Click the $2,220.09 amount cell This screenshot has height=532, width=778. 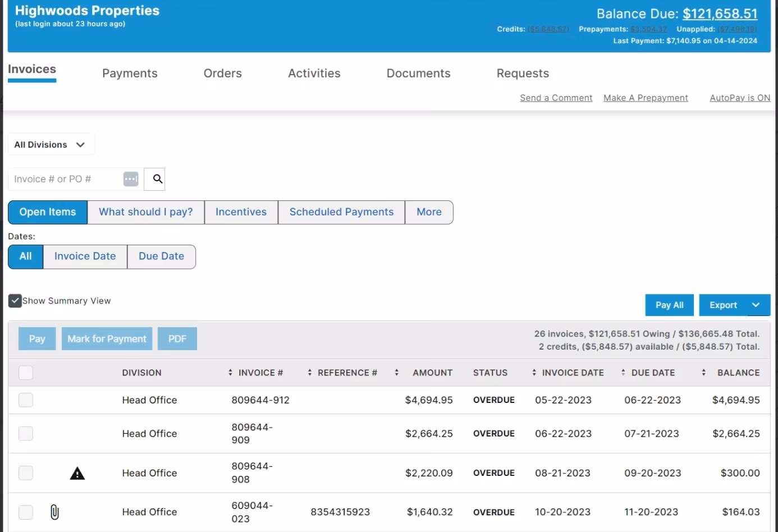[x=429, y=473]
